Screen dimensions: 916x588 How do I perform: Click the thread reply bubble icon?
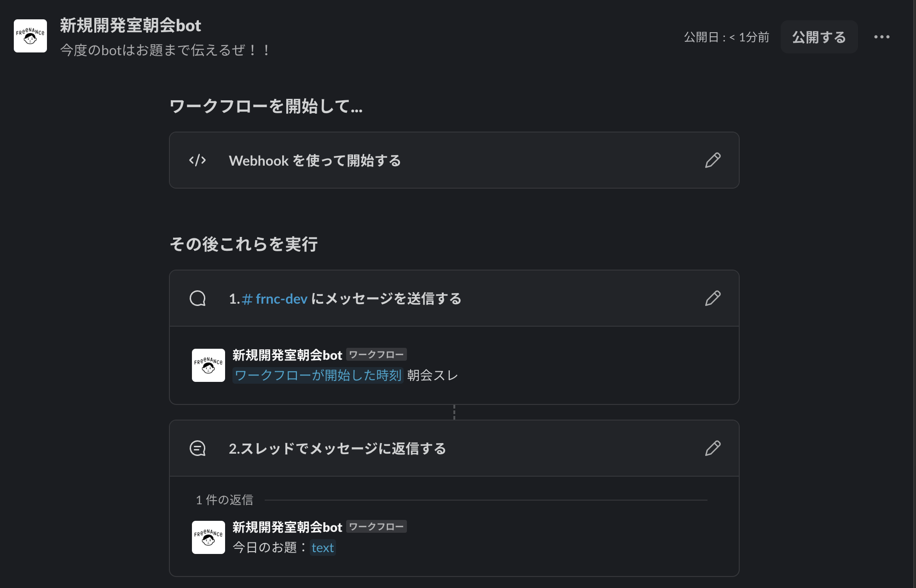pos(197,448)
